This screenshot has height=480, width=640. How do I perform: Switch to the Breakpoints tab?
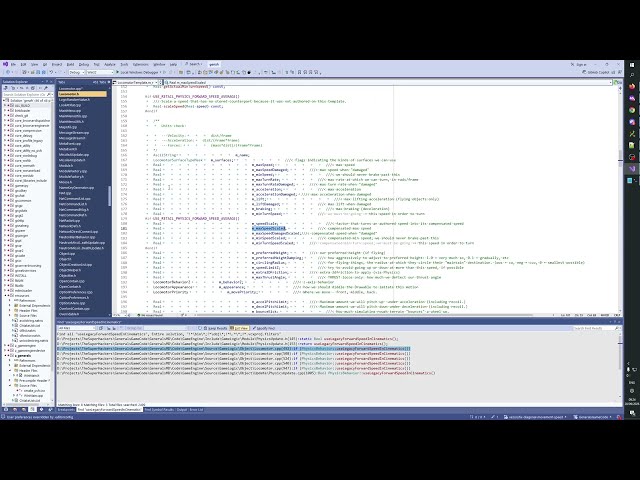pos(66,409)
